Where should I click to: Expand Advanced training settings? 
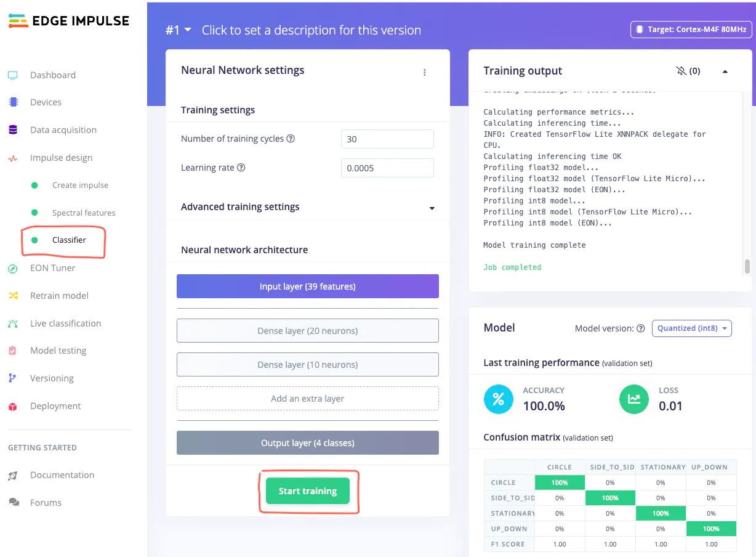432,208
